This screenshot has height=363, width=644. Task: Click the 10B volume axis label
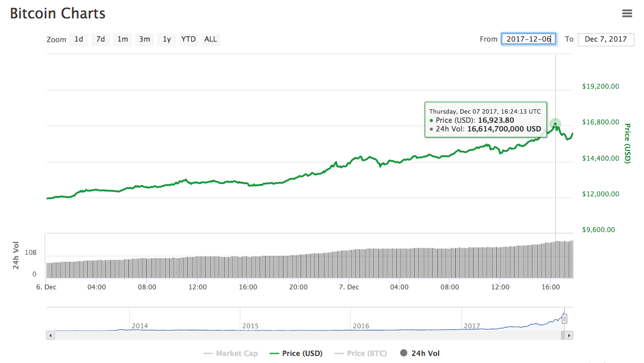tap(31, 253)
